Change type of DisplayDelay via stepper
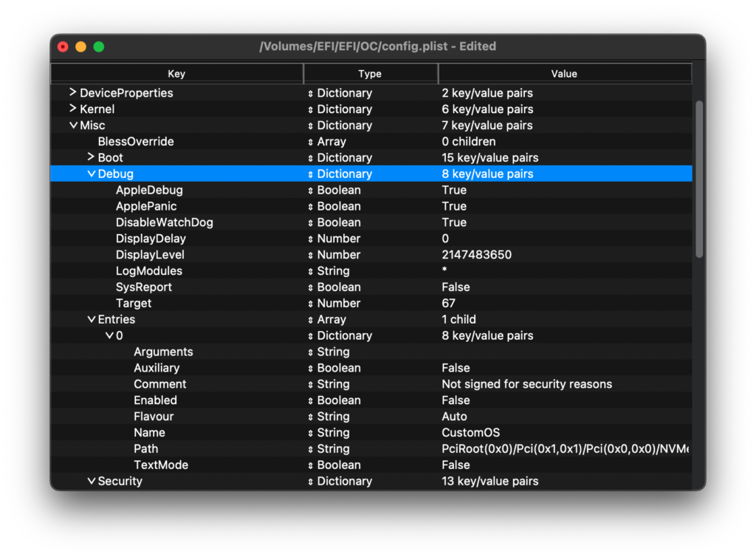The image size is (756, 557). point(311,239)
